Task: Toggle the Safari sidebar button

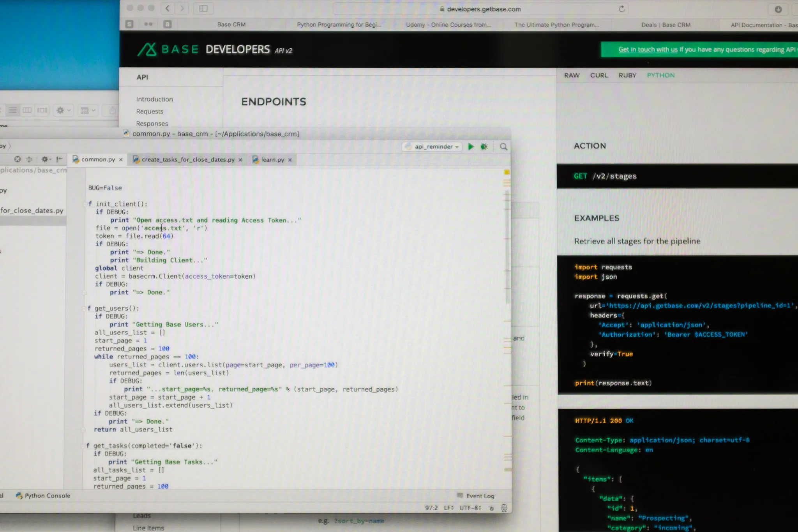Action: point(203,8)
